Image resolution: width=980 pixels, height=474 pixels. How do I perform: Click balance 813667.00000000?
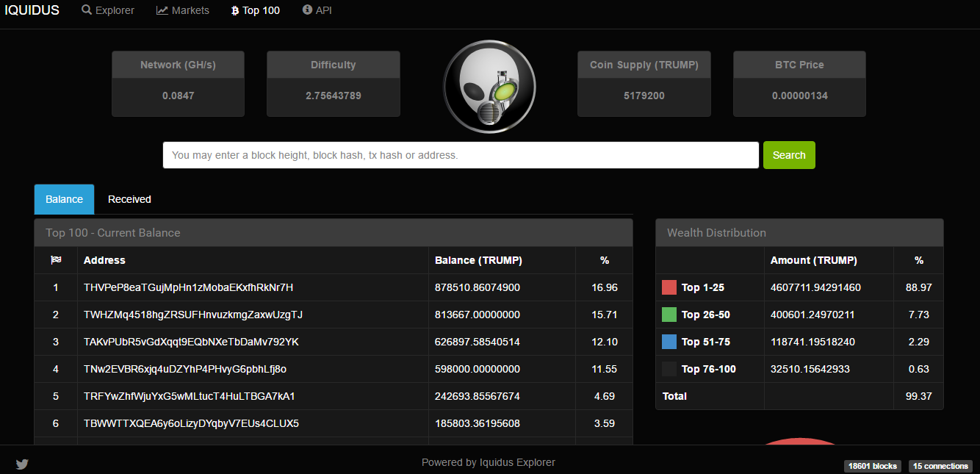coord(478,315)
